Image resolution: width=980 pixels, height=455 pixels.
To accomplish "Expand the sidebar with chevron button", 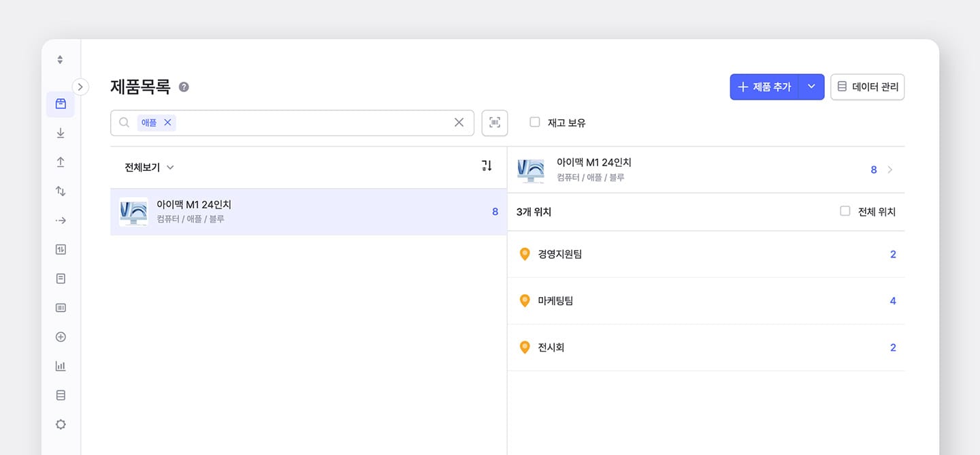I will point(80,87).
